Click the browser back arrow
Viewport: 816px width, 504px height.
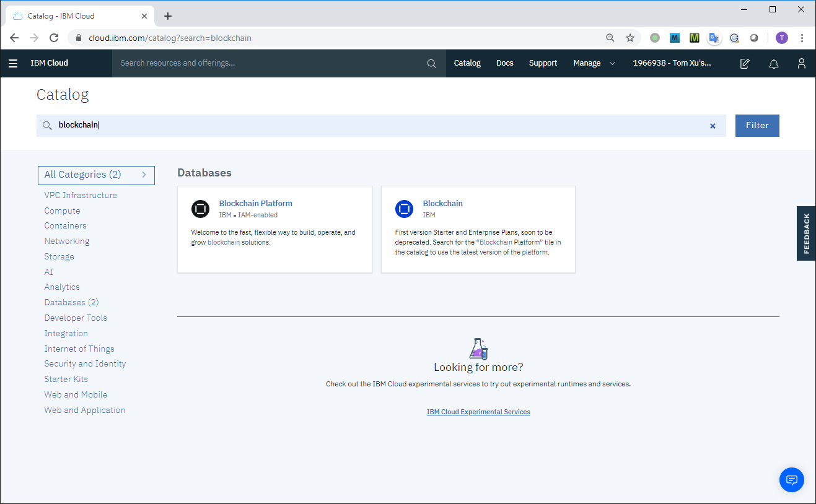pyautogui.click(x=14, y=38)
